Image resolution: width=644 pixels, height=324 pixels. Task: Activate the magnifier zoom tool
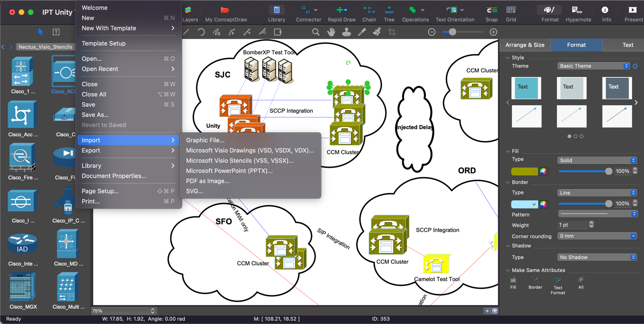[x=316, y=32]
